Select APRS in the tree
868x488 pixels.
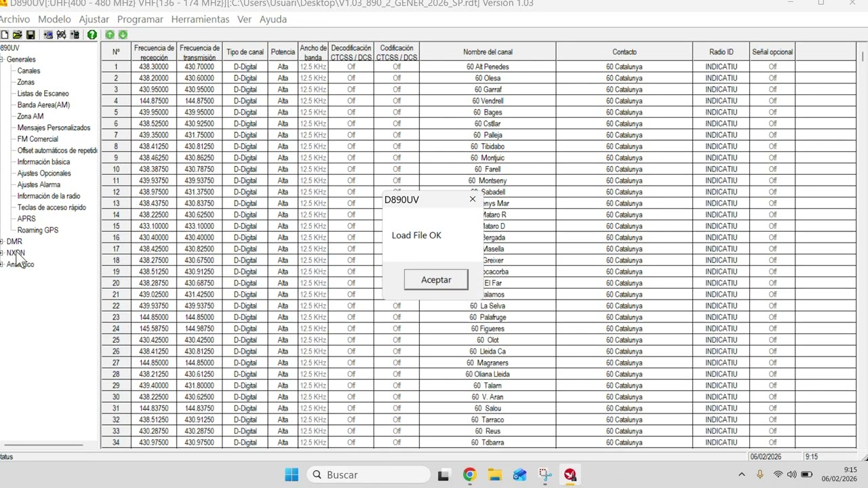(26, 219)
